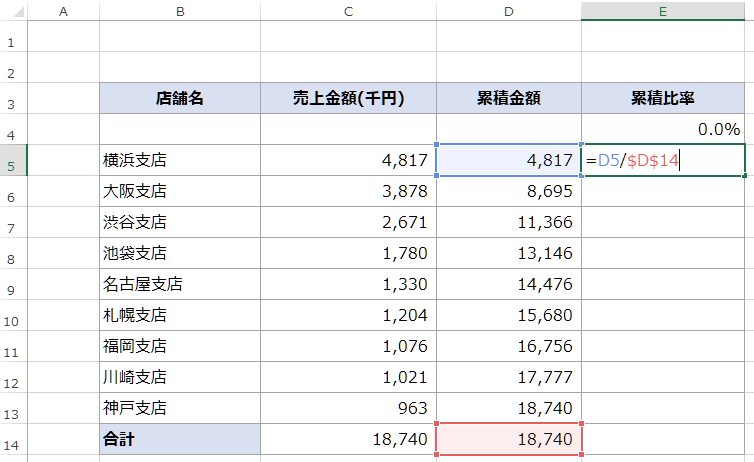The image size is (754, 462).
Task: Click the formula =D5/$D$14 cell
Action: tap(663, 160)
